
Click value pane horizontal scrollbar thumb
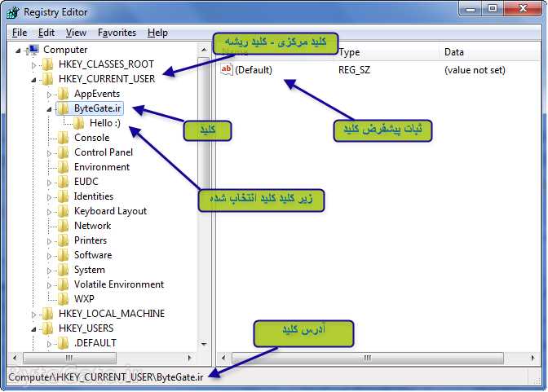(368, 358)
